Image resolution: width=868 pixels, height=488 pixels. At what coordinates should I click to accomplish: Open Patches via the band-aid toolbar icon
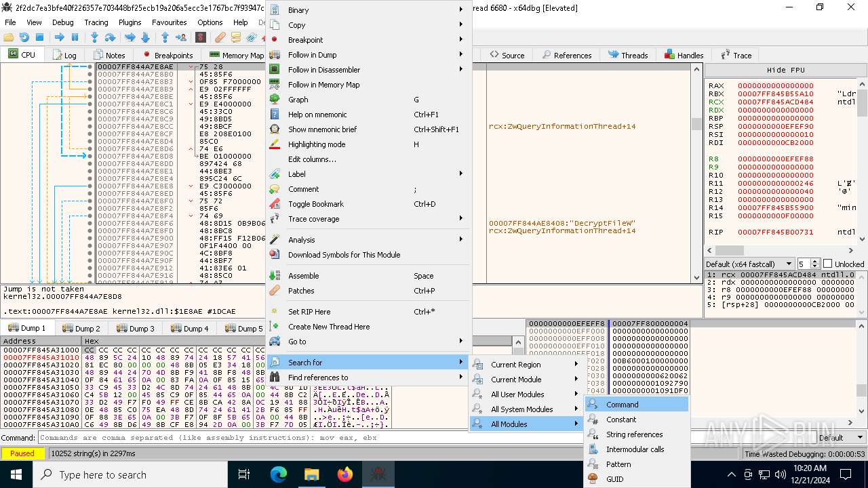220,37
